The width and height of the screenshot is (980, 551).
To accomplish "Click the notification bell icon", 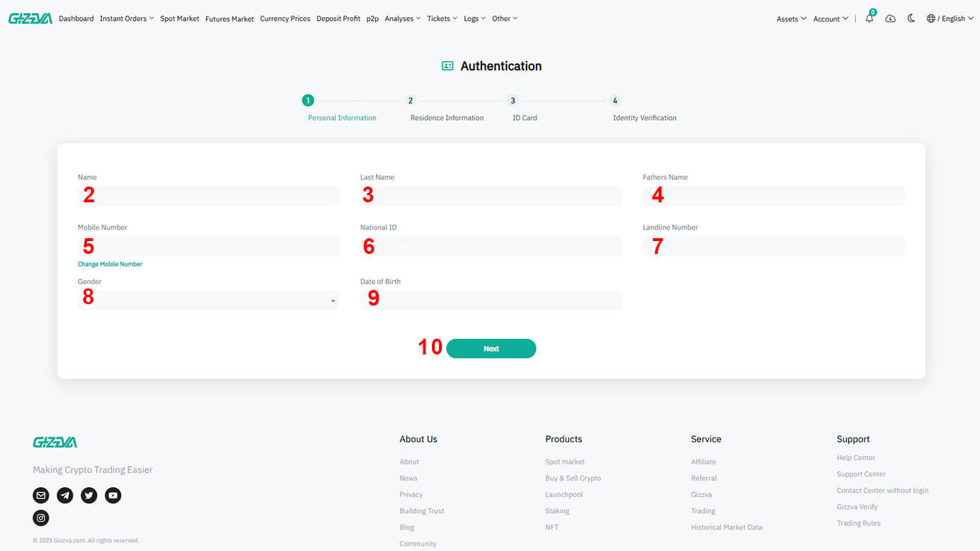I will click(x=870, y=19).
